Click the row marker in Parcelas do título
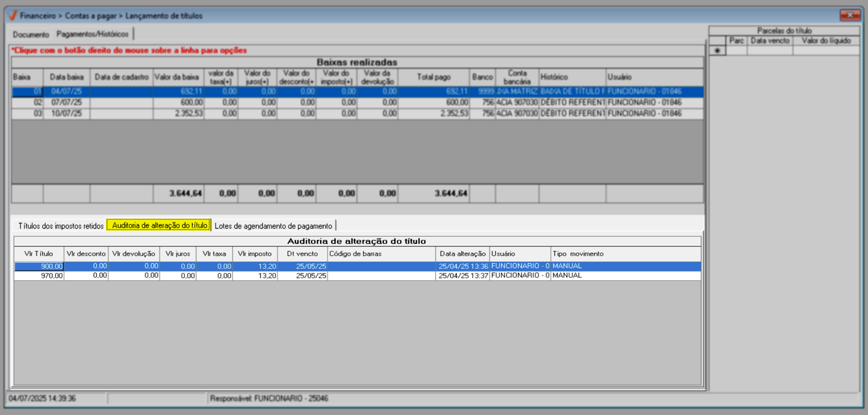The width and height of the screenshot is (868, 415). pos(718,51)
